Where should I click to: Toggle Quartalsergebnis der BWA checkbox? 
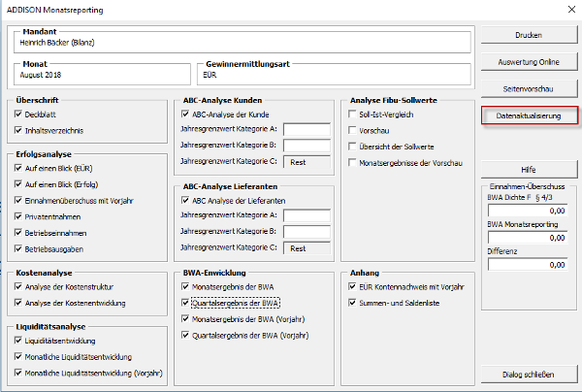(185, 303)
